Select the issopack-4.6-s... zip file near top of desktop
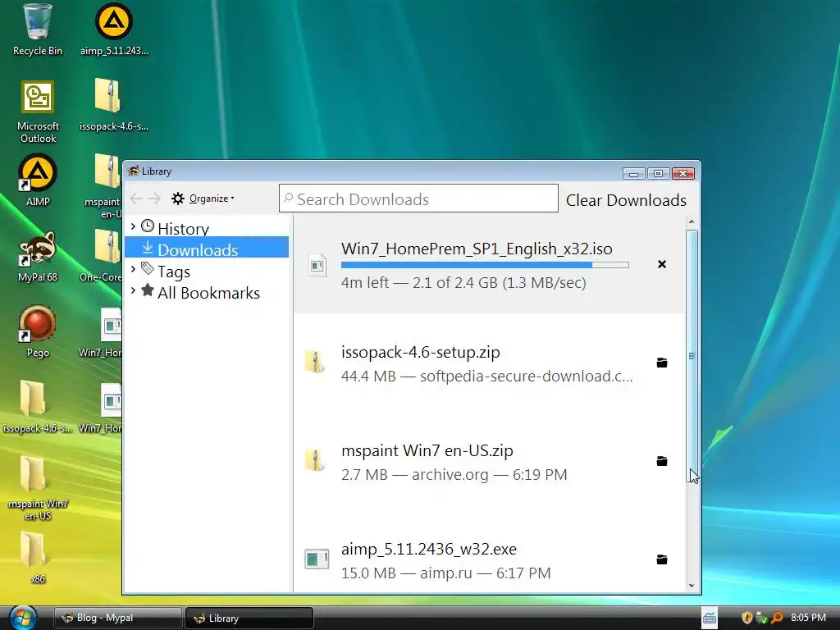 (113, 104)
